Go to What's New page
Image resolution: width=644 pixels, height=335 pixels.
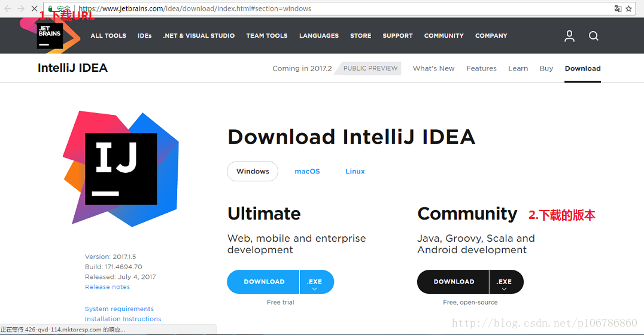point(434,68)
